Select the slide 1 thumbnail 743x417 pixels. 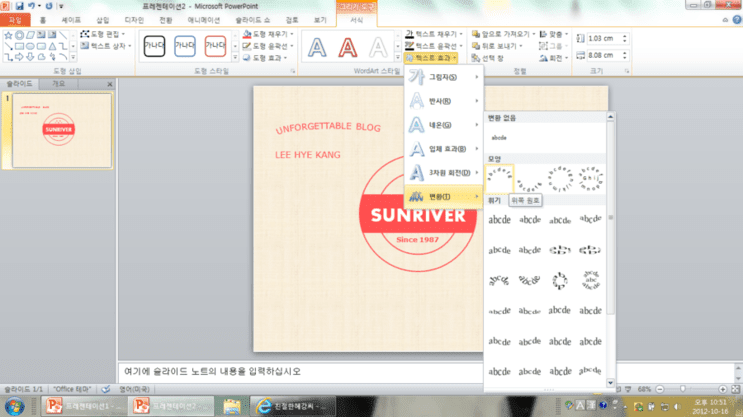[x=62, y=130]
